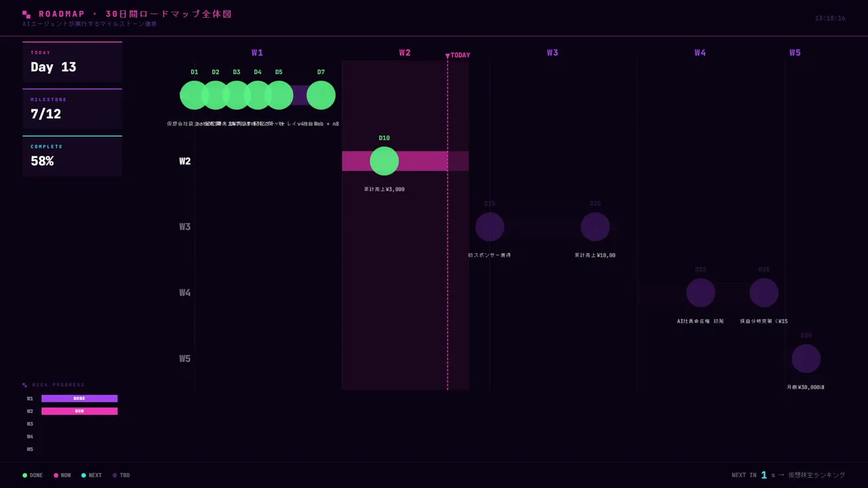Select the D2 milestone circle

point(216,95)
